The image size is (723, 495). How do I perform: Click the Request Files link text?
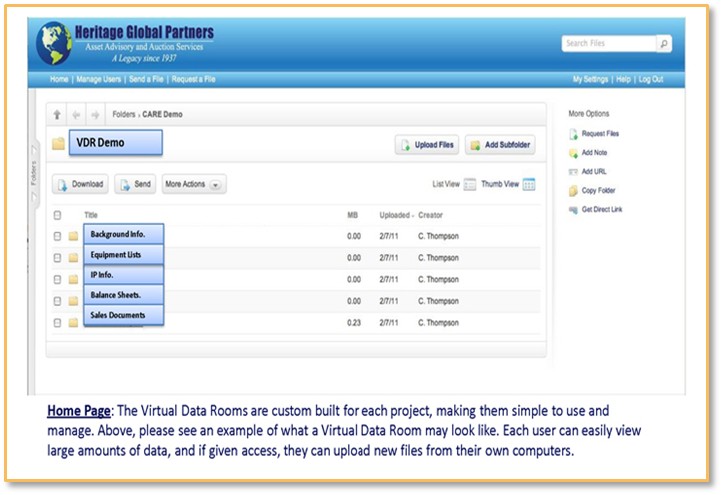click(600, 134)
